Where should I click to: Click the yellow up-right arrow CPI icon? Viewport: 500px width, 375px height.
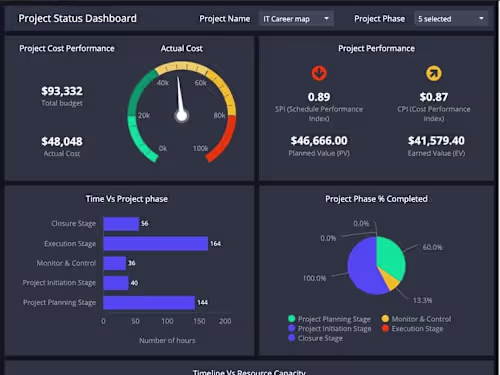click(434, 73)
